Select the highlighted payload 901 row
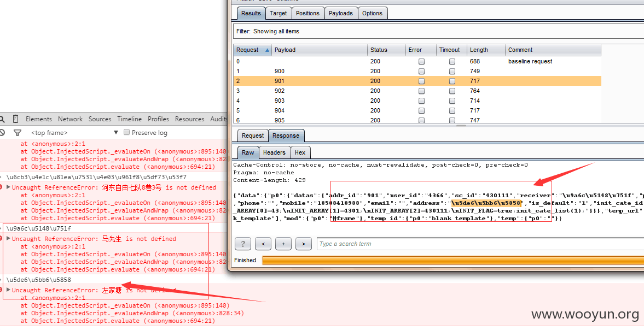This screenshot has height=330, width=644. (x=417, y=81)
